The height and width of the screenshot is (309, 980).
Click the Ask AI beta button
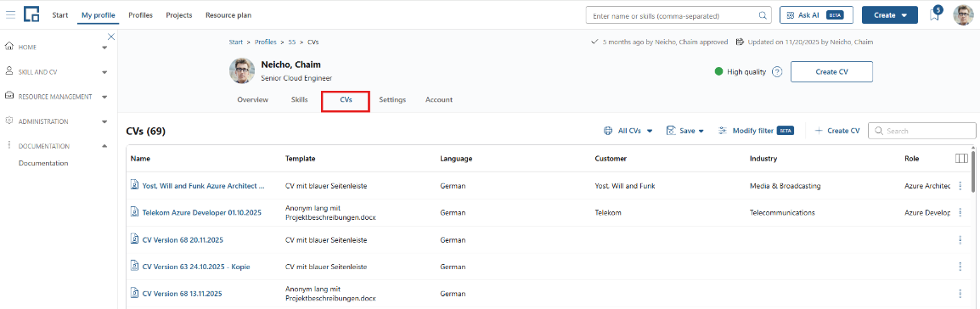(x=817, y=15)
